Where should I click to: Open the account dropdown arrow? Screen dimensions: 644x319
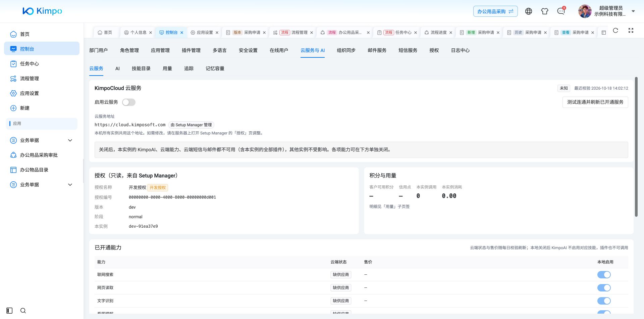pyautogui.click(x=633, y=11)
